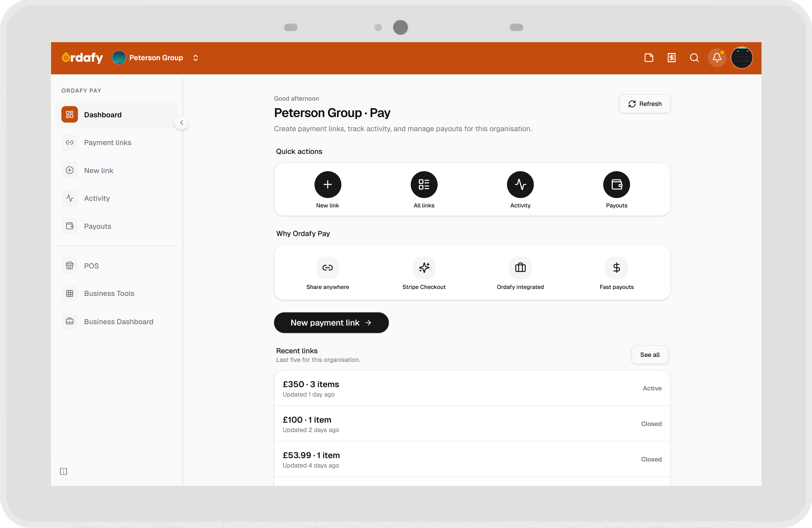Viewport: 812px width, 528px height.
Task: Click the All links quick action icon
Action: click(424, 184)
